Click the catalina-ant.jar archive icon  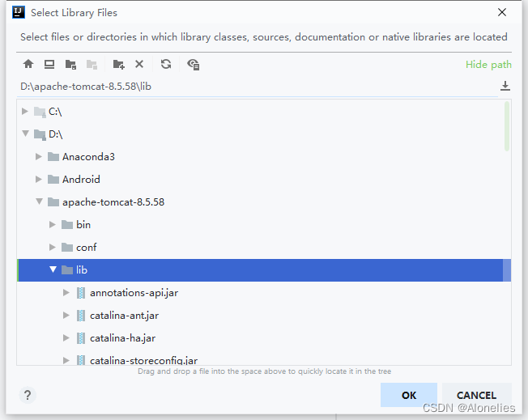(x=81, y=316)
